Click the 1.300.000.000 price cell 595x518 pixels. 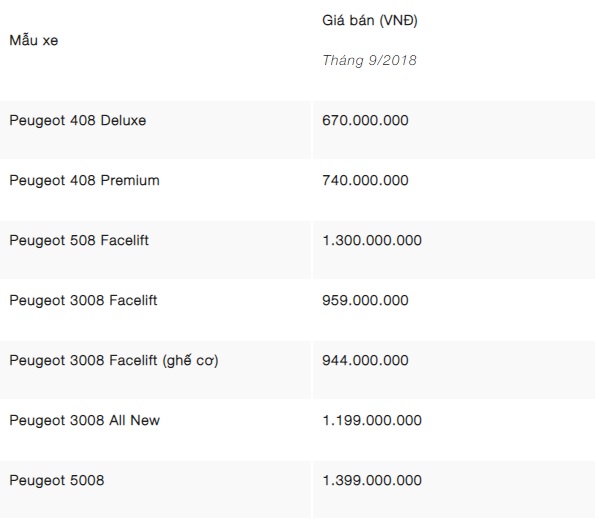(x=372, y=240)
